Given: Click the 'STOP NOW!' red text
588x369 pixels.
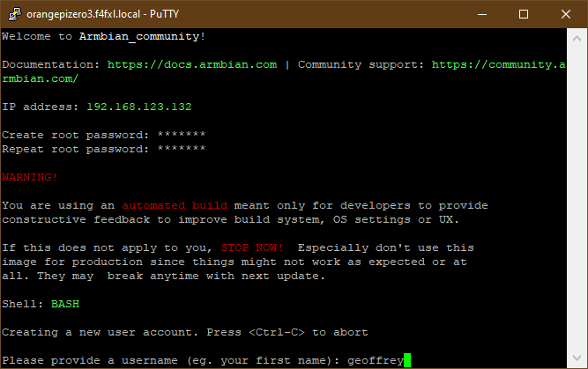Looking at the screenshot, I should (x=251, y=248).
